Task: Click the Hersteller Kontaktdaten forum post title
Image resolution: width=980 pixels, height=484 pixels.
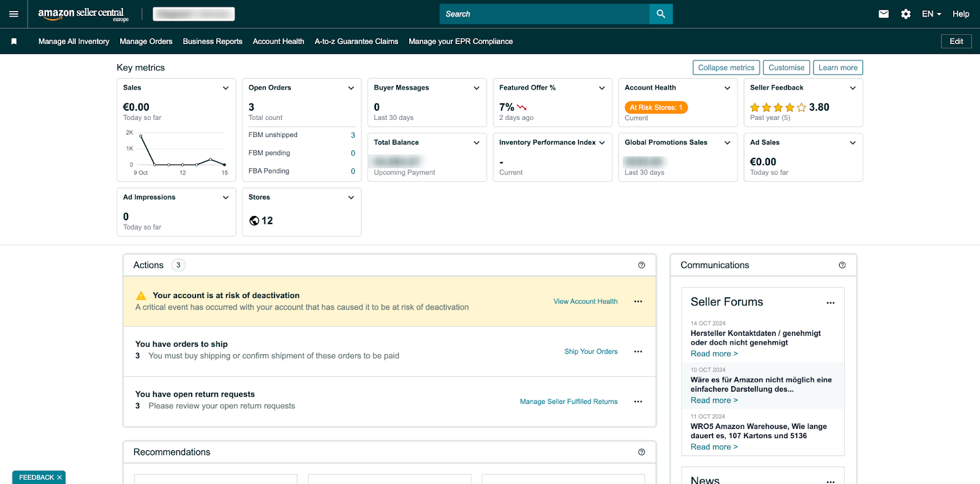Action: coord(756,338)
